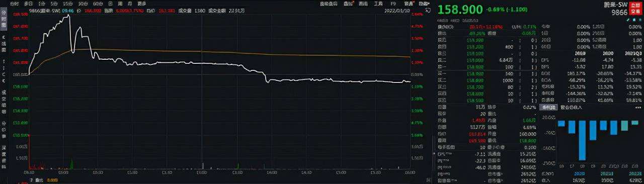This screenshot has width=644, height=184.
Task: Open the 成交明细 sidebar panel
Action: coord(4,102)
